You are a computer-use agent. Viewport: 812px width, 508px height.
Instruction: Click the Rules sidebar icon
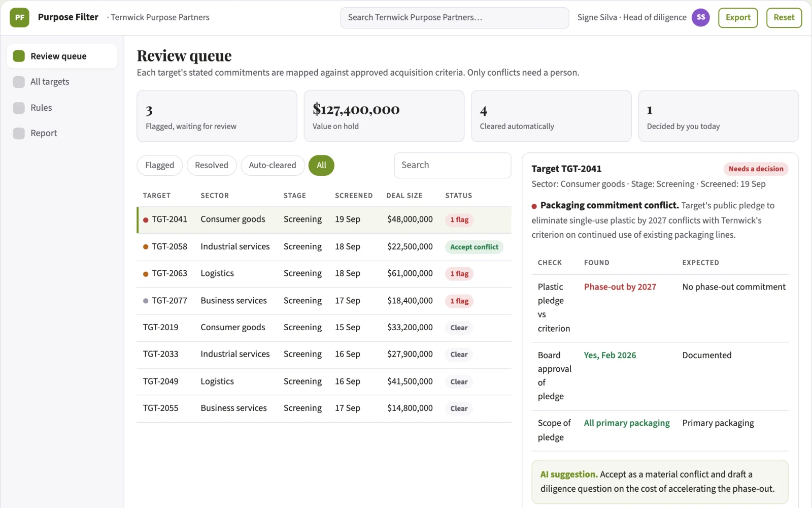19,108
